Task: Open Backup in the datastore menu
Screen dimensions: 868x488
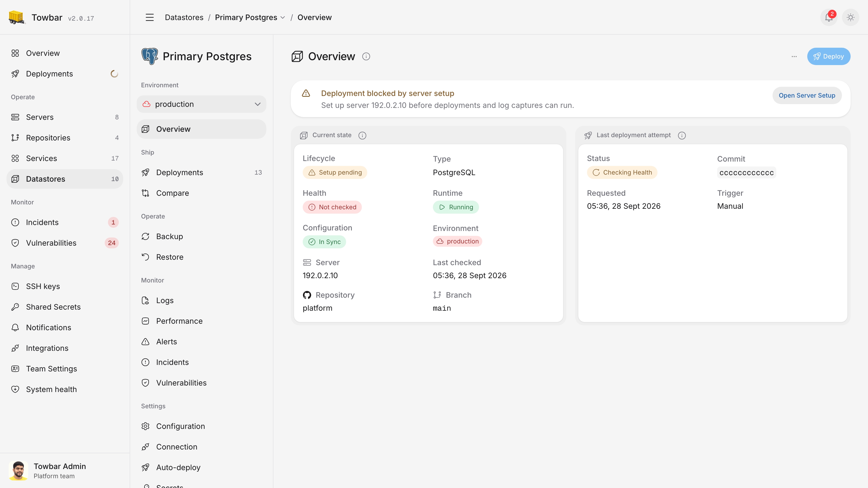Action: point(202,236)
